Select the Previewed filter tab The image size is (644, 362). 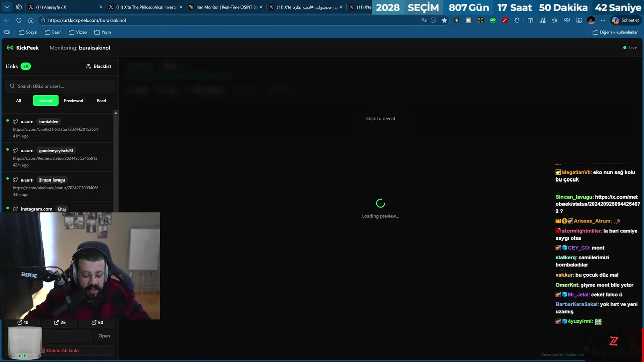tap(73, 101)
